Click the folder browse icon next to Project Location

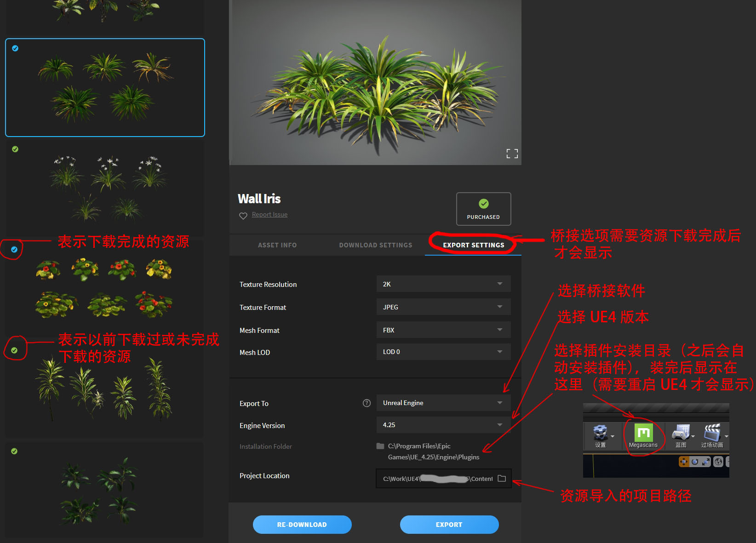click(502, 478)
